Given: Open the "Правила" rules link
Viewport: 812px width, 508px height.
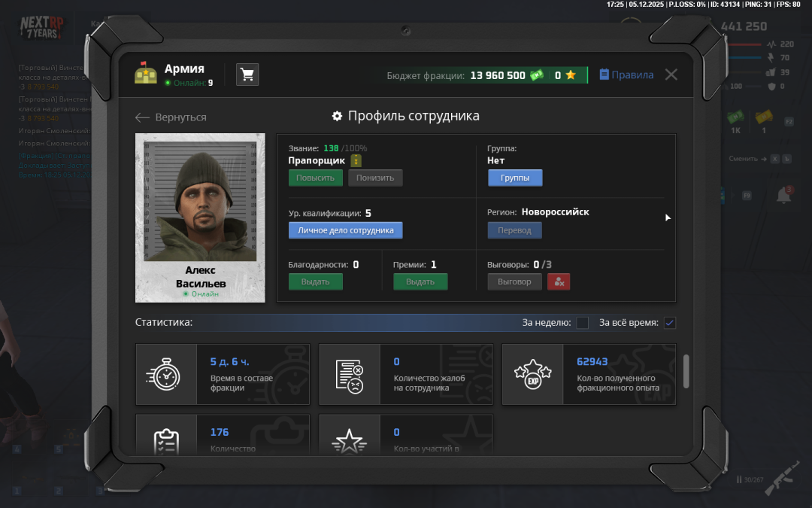Looking at the screenshot, I should click(626, 75).
